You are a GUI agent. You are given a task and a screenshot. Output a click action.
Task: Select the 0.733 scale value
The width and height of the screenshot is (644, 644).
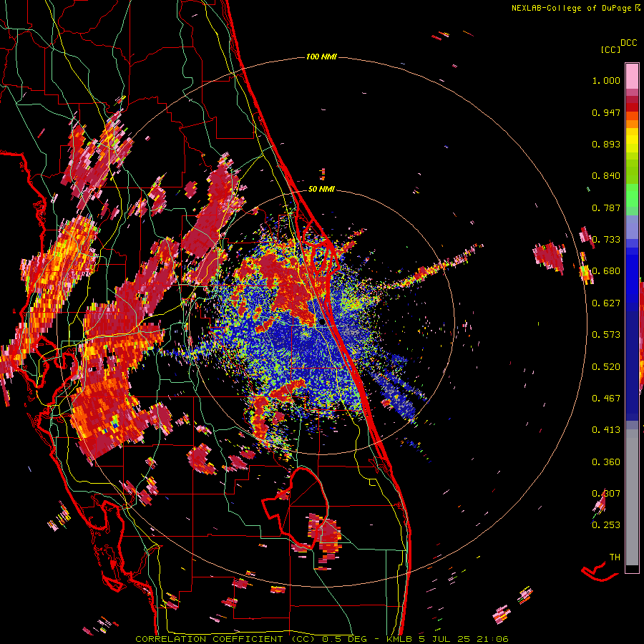tap(606, 240)
